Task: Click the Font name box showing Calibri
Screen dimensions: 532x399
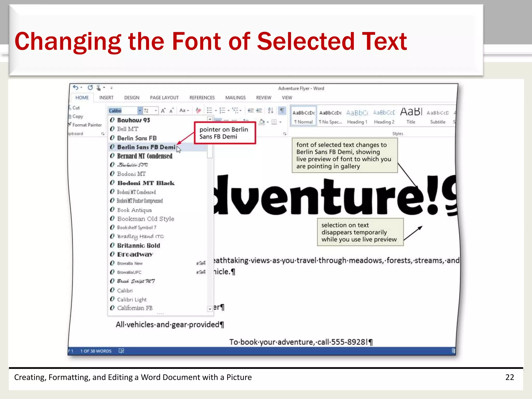Action: pyautogui.click(x=123, y=111)
